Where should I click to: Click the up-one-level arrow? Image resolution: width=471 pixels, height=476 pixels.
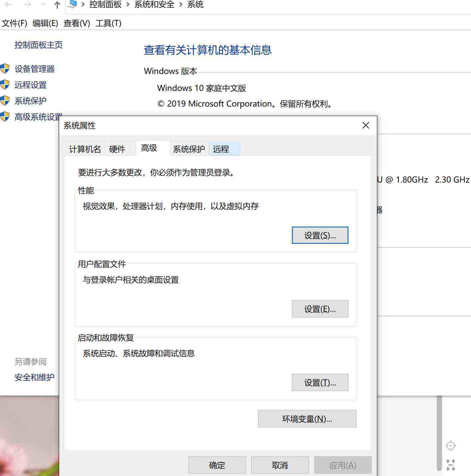click(57, 5)
